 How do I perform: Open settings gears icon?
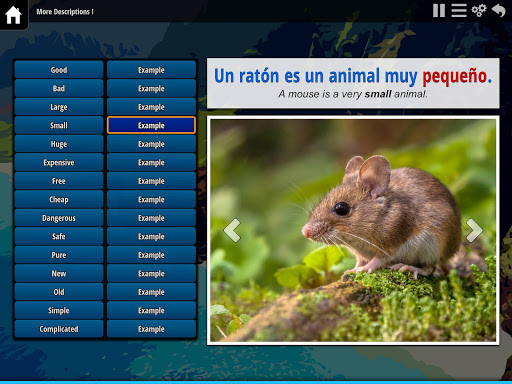click(479, 11)
